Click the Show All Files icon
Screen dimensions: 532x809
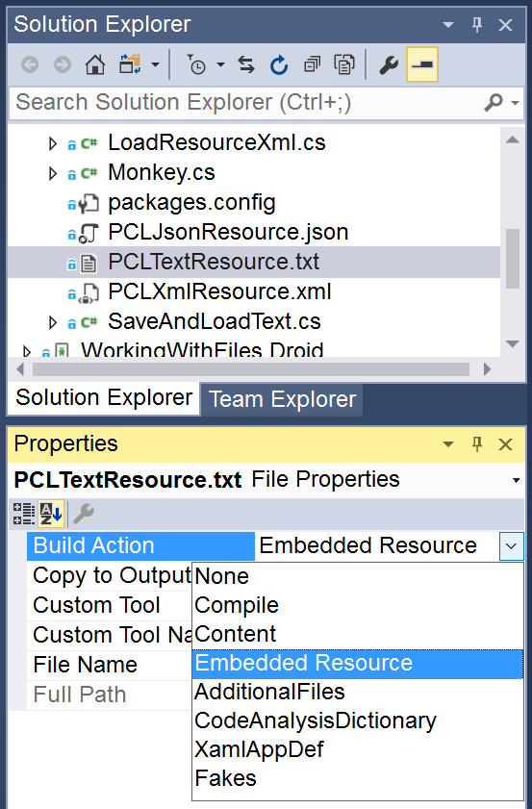pos(344,65)
